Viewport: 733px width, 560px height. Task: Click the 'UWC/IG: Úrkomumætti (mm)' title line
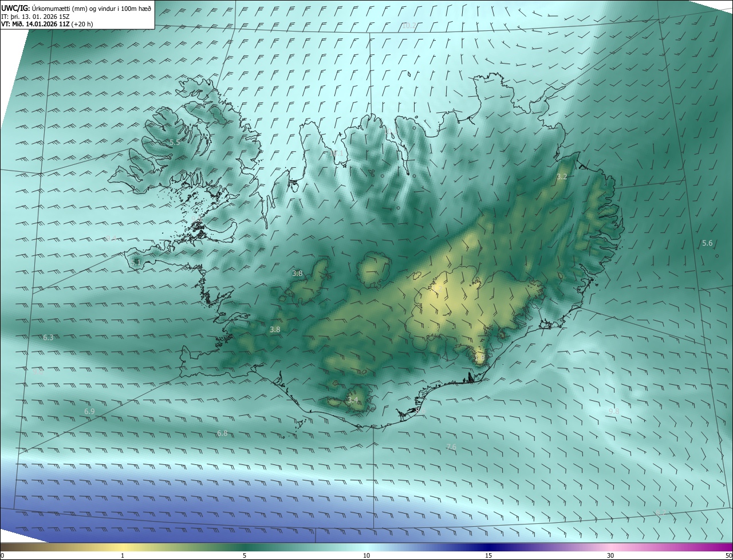point(76,7)
